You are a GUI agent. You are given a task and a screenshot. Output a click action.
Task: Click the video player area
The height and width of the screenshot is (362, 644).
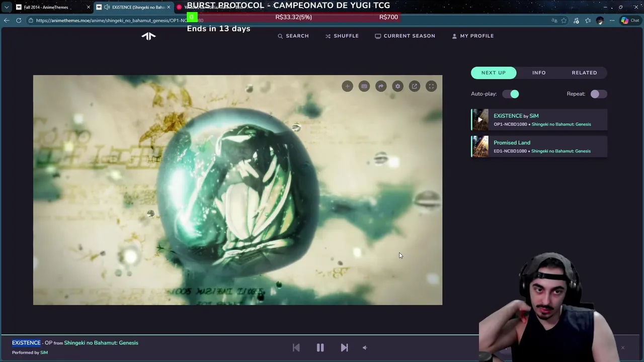coord(237,190)
